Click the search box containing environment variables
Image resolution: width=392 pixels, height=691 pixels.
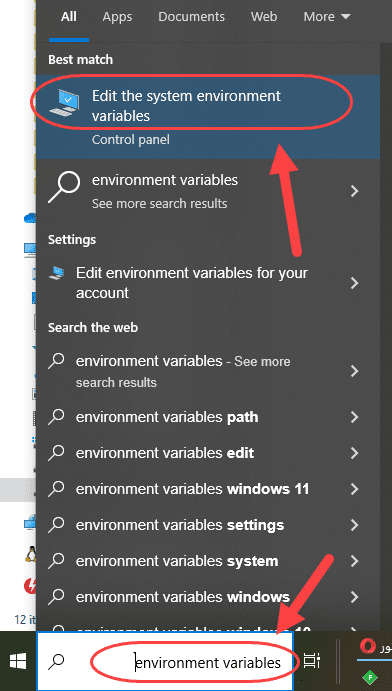point(165,661)
